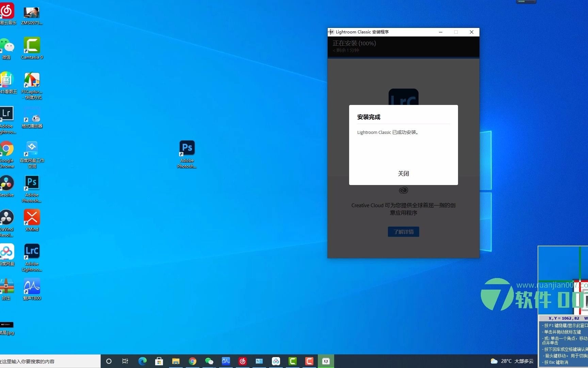This screenshot has height=368, width=588.
Task: Switch to green Camtasia icon on taskbar
Action: coord(293,361)
